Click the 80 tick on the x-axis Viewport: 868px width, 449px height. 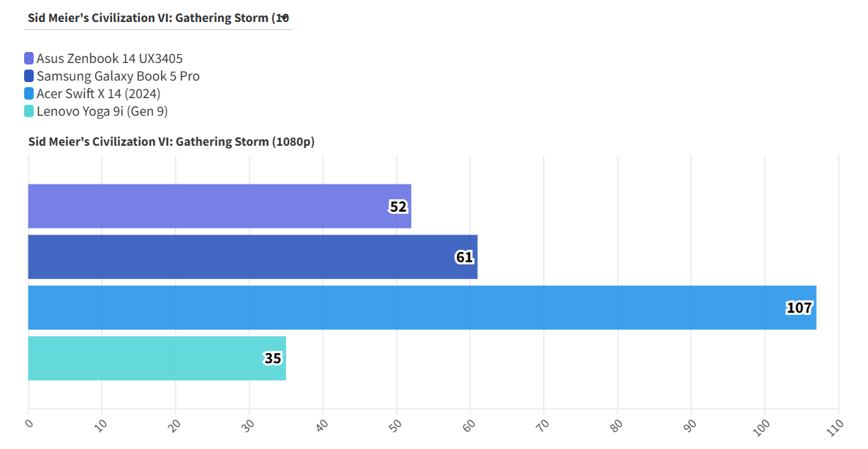(617, 423)
